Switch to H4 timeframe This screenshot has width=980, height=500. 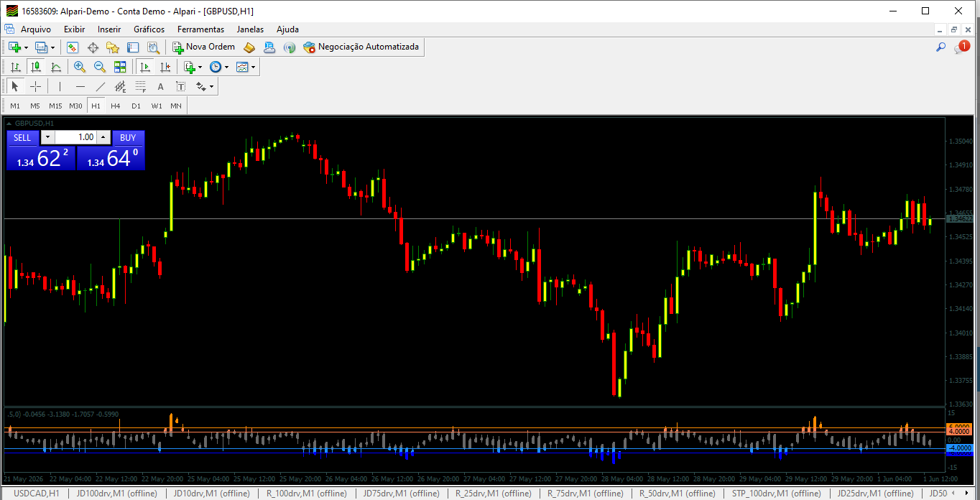(116, 106)
